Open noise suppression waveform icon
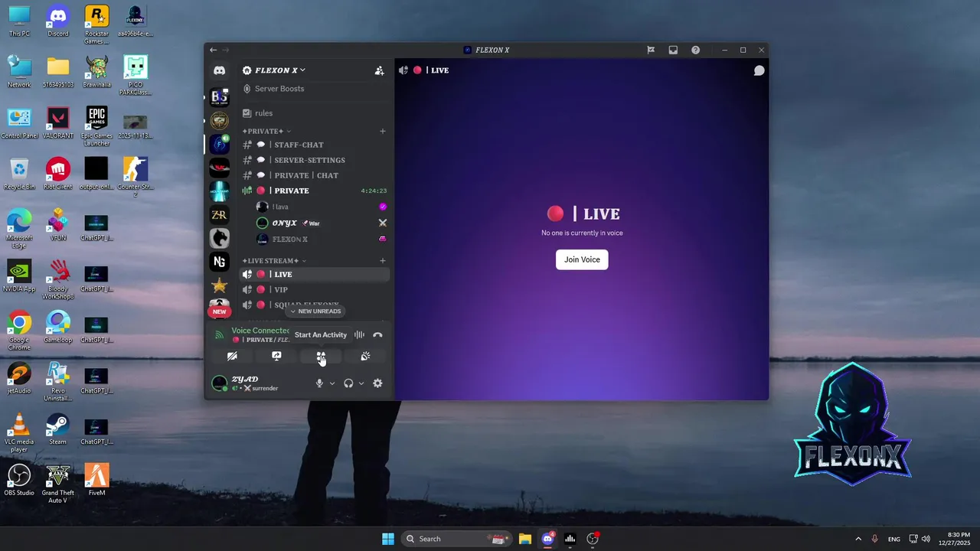Screen dimensions: 980x551 [359, 334]
